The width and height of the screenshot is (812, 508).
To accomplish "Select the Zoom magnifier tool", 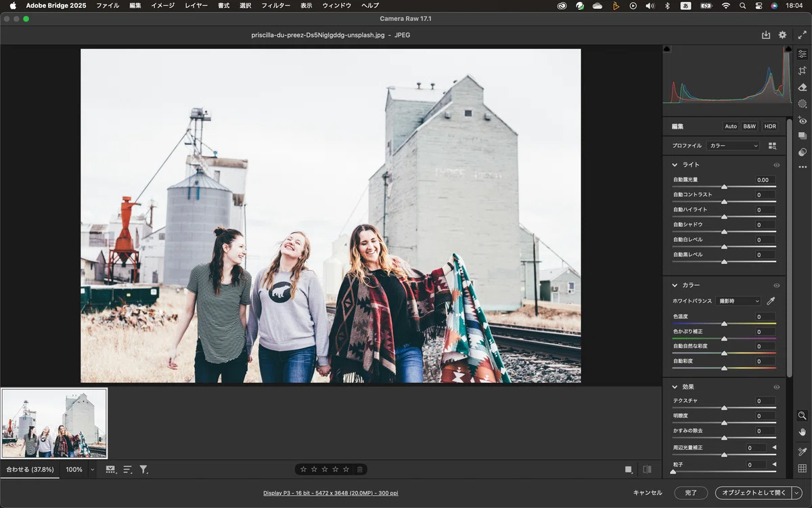I will pos(803,415).
